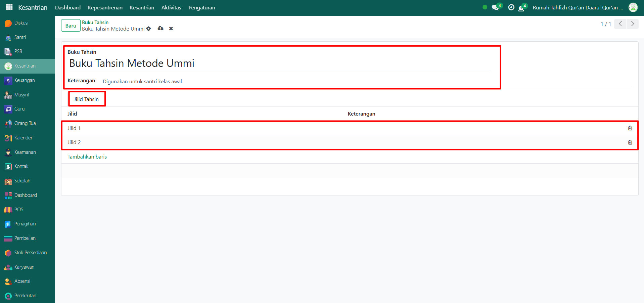Open Keuangan app from the sidebar
The image size is (644, 303).
[x=25, y=80]
